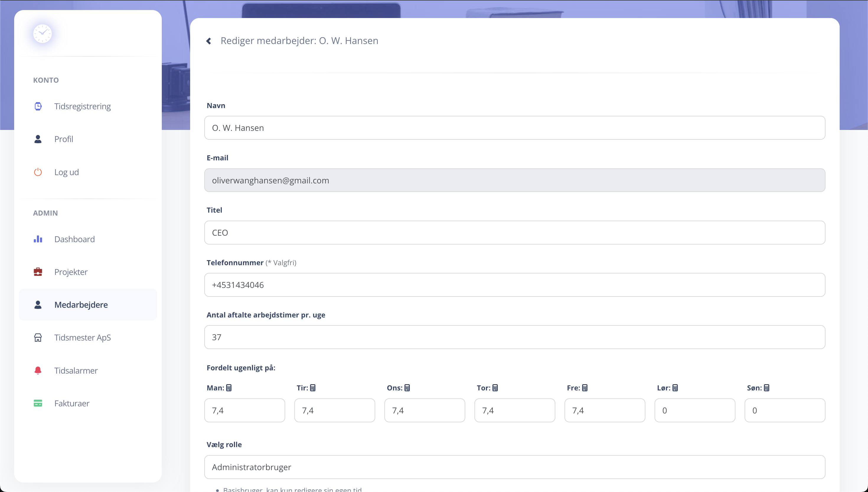868x492 pixels.
Task: Click calculator icon next to Man
Action: point(229,388)
